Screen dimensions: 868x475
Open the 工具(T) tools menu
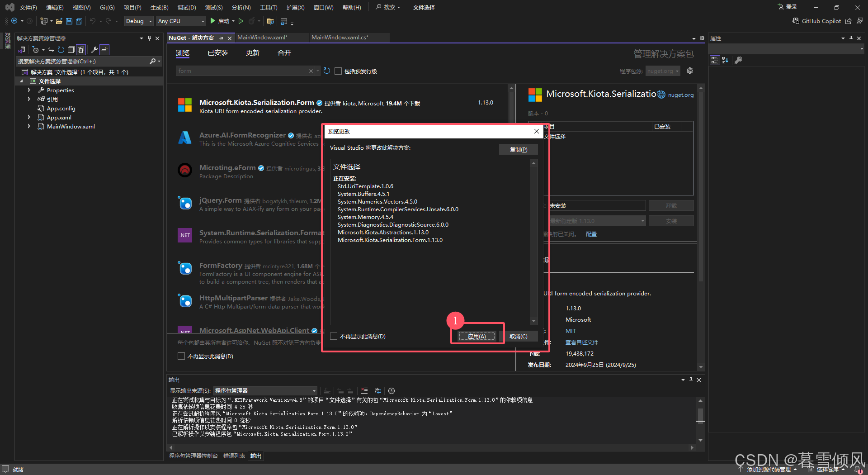269,7
